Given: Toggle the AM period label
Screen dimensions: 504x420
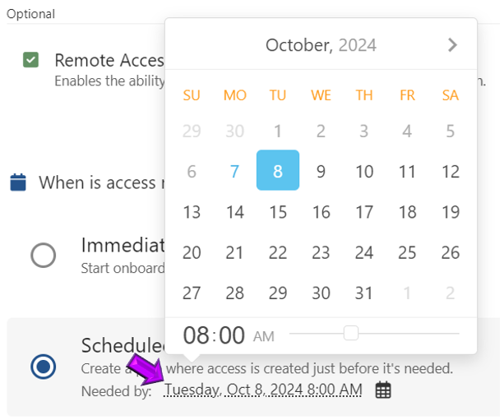Looking at the screenshot, I should point(264,336).
